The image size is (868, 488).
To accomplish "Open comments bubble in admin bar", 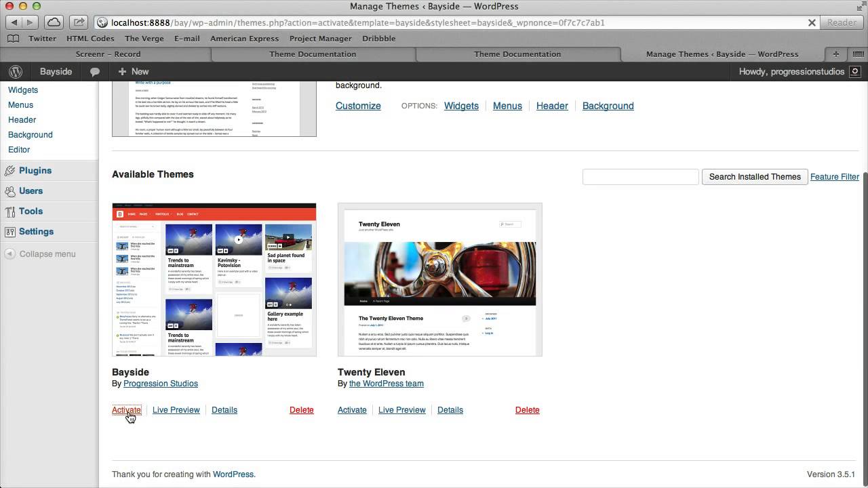I will [x=95, y=72].
